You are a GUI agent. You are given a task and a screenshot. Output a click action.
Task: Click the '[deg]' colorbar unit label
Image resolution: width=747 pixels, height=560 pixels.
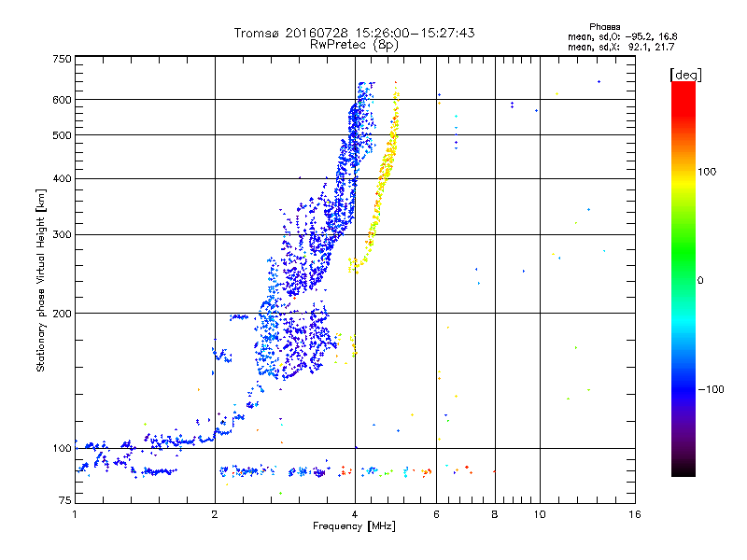point(685,75)
